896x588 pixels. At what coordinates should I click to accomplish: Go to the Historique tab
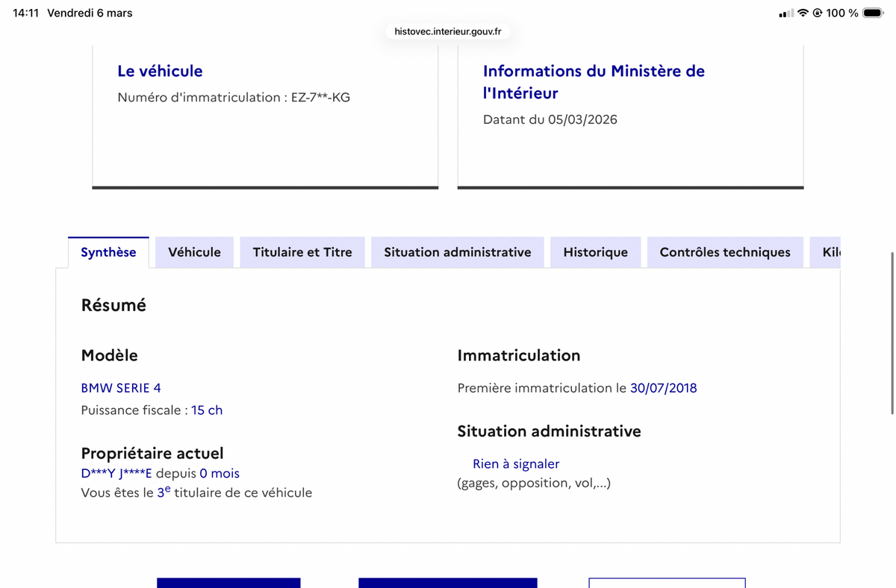point(596,252)
